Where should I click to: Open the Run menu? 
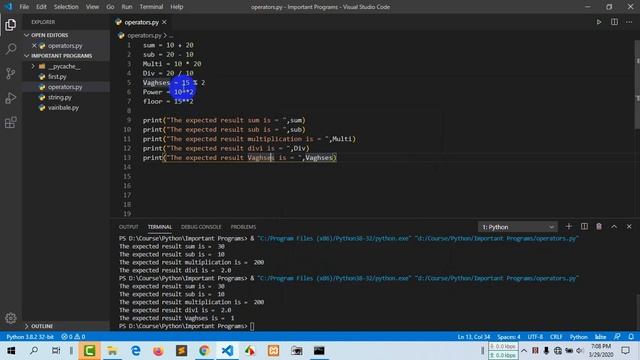tap(127, 7)
